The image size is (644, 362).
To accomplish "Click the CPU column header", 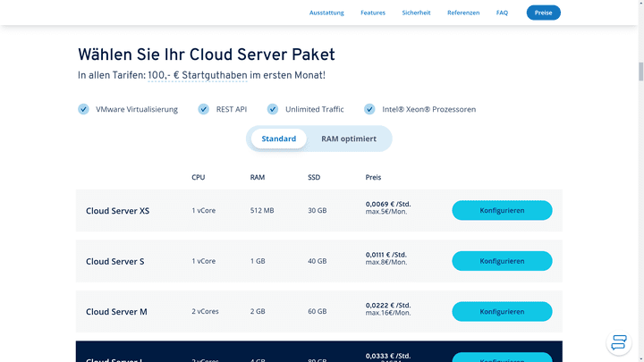I will click(199, 177).
